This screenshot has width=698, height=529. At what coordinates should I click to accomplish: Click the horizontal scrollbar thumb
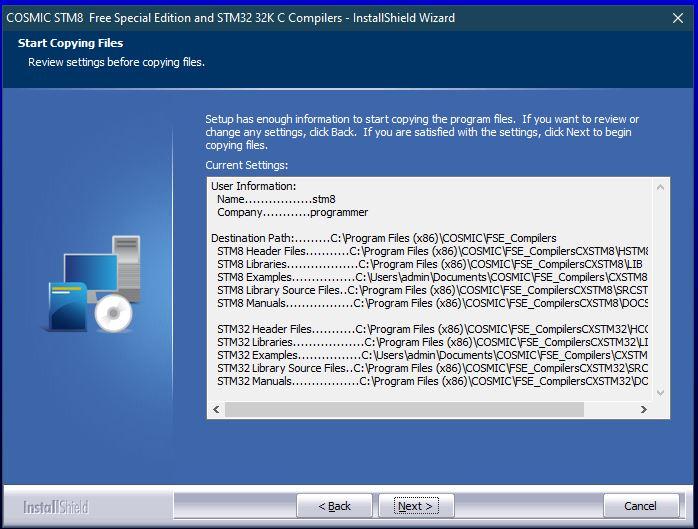404,409
